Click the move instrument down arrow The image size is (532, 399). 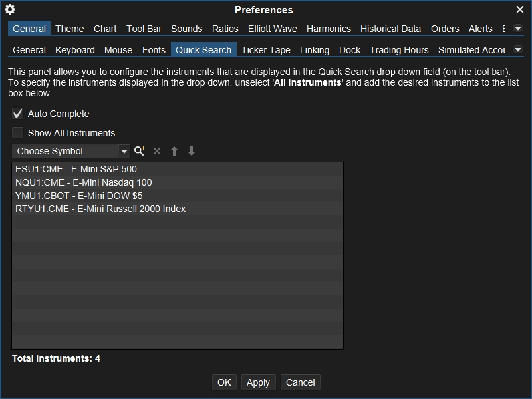click(192, 151)
